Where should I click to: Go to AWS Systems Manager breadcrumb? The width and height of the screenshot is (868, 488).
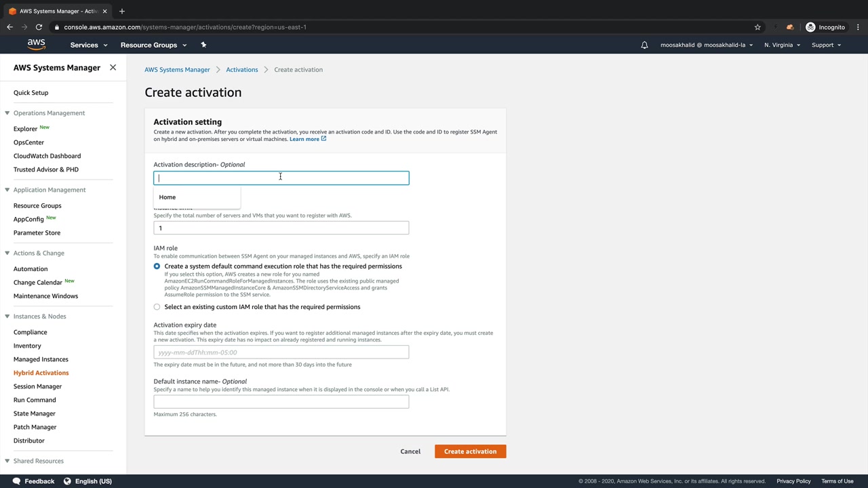click(177, 70)
